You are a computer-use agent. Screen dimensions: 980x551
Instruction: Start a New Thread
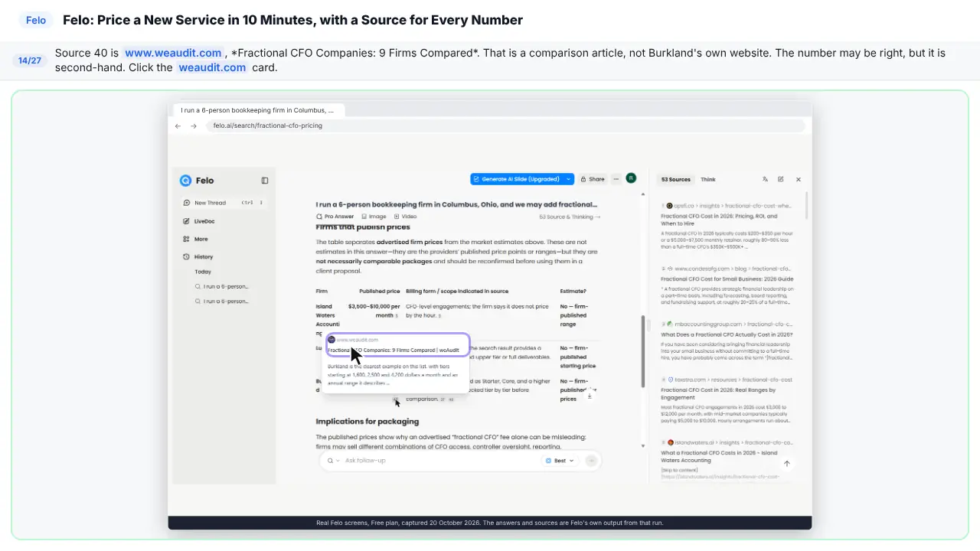(224, 203)
